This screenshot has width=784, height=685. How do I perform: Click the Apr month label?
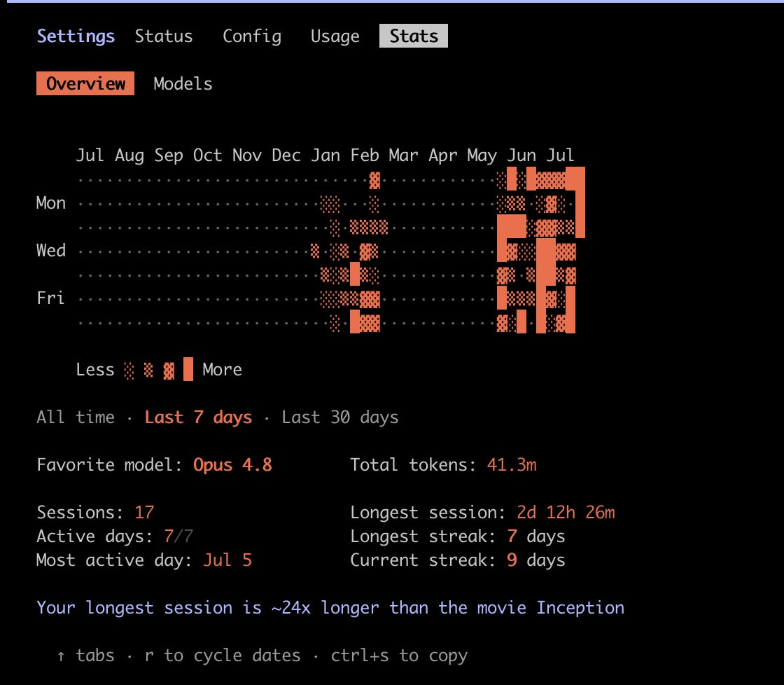pyautogui.click(x=443, y=155)
